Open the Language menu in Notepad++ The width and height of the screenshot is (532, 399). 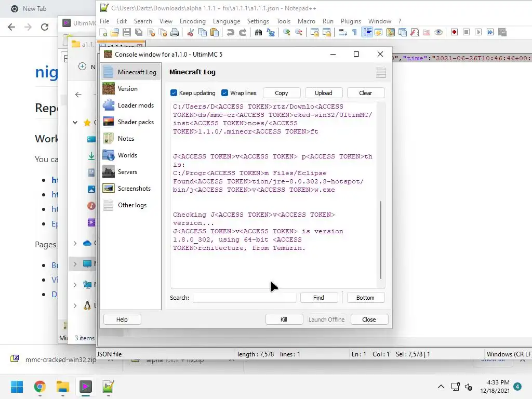[x=227, y=21]
